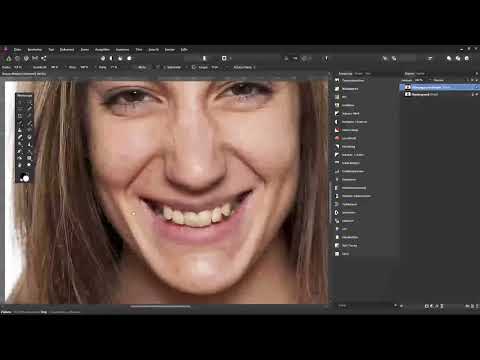Click the Gradationskurven (curves) adjustment icon
The width and height of the screenshot is (480, 360).
click(337, 171)
